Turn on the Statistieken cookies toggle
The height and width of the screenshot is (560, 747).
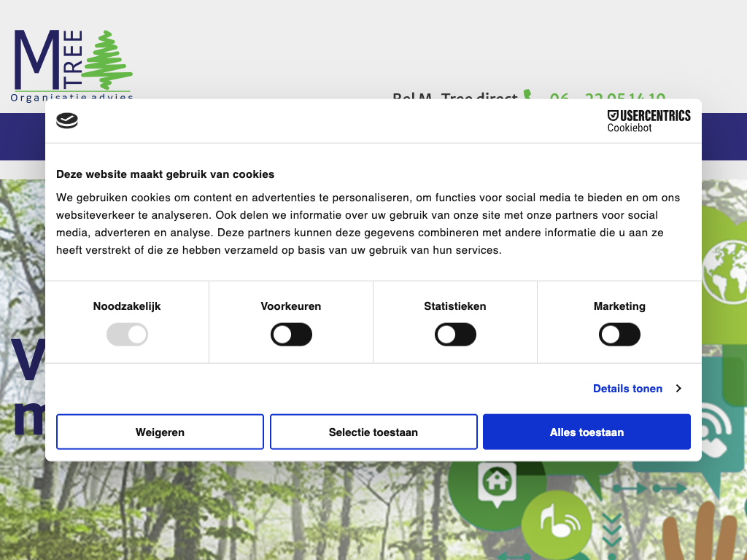coord(455,335)
